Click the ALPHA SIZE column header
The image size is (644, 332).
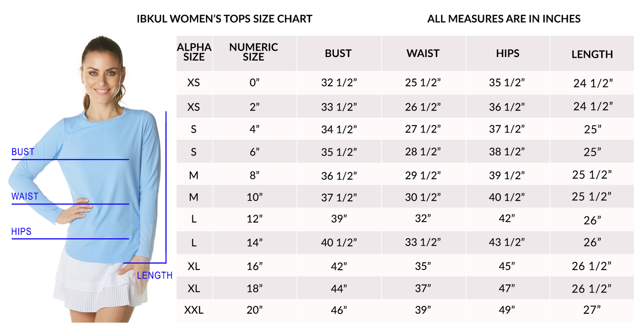tap(194, 52)
